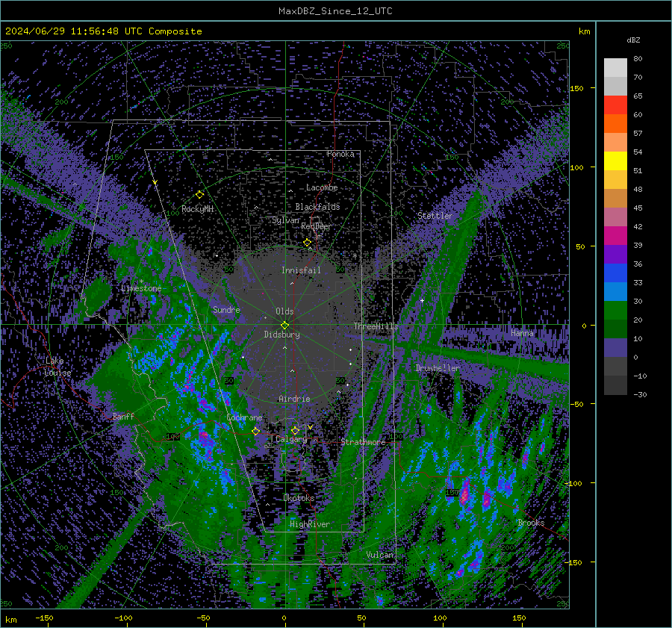
Task: Pick the green 20-30 dBZ legend swatch
Action: coord(615,311)
